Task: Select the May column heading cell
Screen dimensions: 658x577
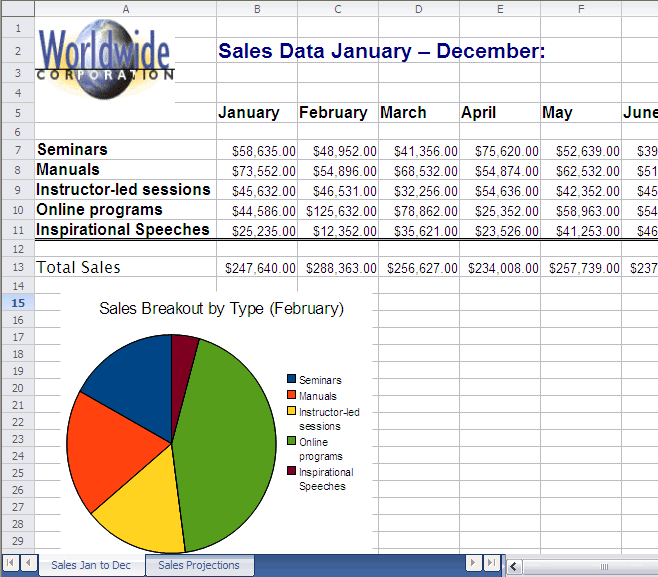Action: pyautogui.click(x=581, y=112)
